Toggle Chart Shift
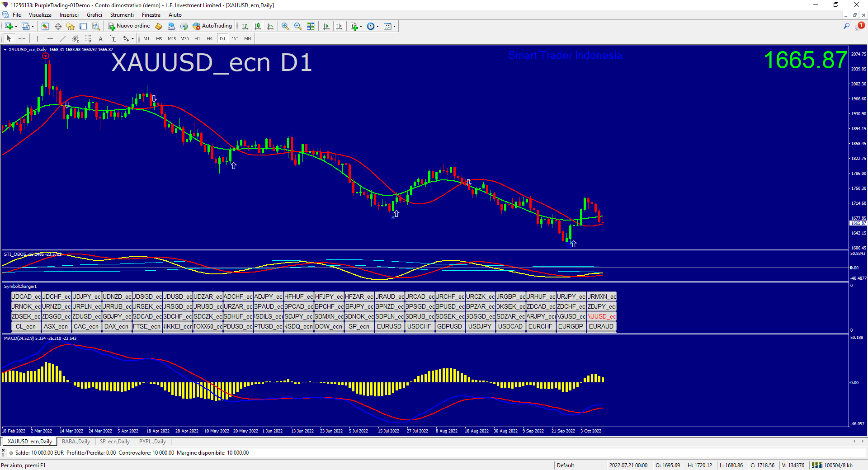 pos(339,26)
